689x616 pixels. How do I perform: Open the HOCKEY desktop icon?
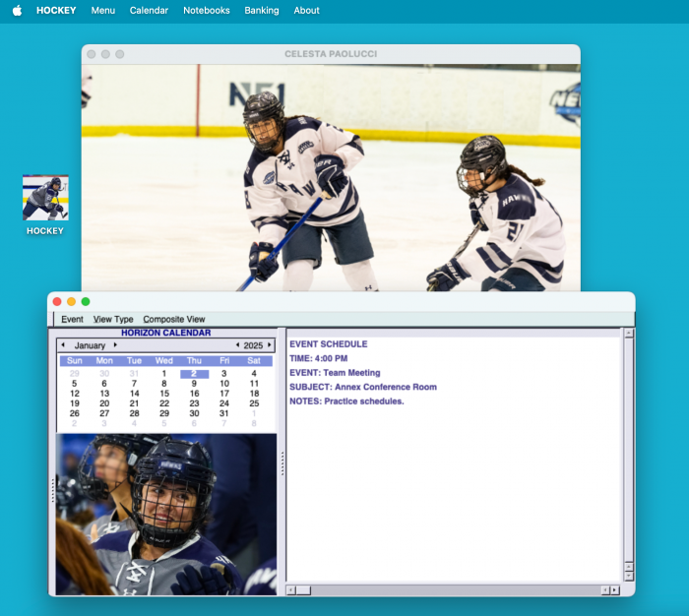coord(45,199)
